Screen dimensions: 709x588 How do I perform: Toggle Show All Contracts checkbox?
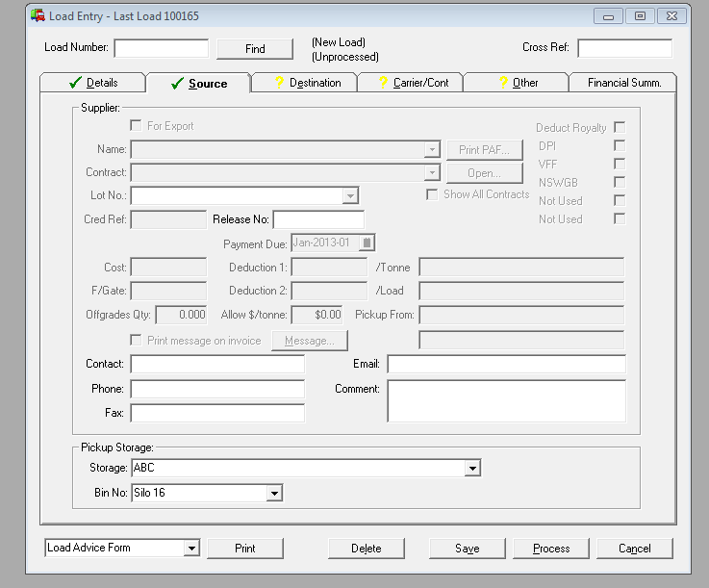pyautogui.click(x=432, y=194)
